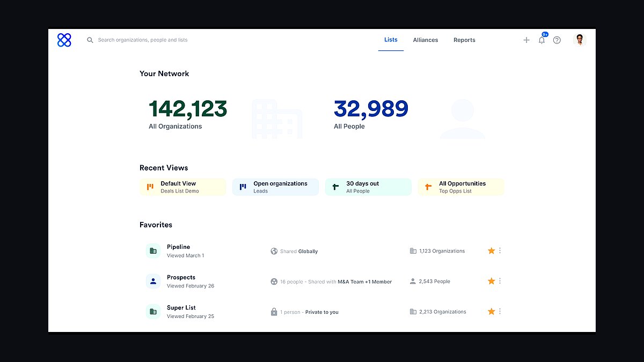
Task: Unfavorite Pipeline using its star
Action: click(x=491, y=250)
